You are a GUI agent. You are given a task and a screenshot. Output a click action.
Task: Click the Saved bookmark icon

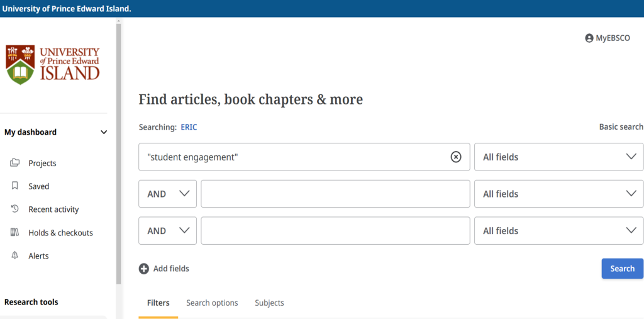(15, 186)
